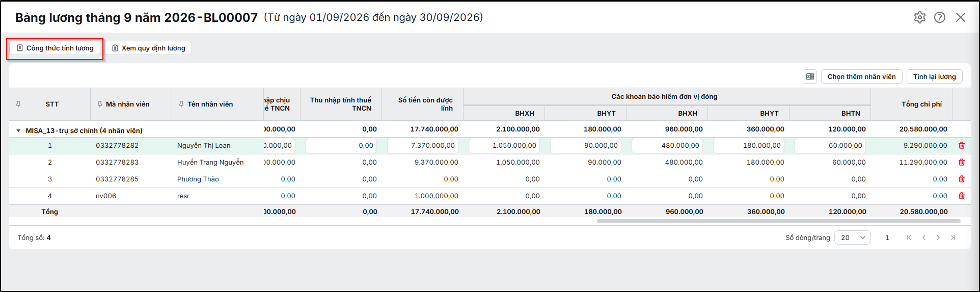This screenshot has width=980, height=292.
Task: Delete Phương Thảo row with trash icon
Action: 962,179
